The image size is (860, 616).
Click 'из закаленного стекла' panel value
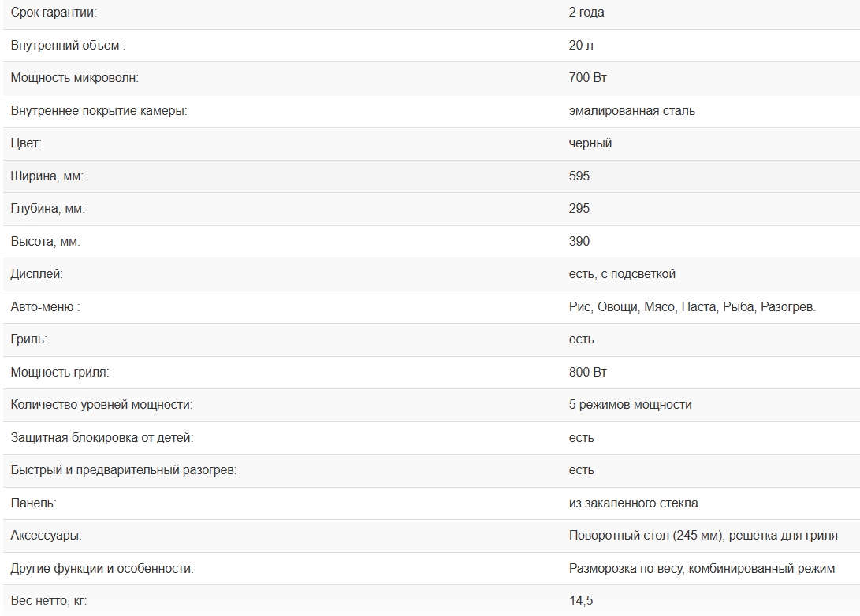pos(633,503)
